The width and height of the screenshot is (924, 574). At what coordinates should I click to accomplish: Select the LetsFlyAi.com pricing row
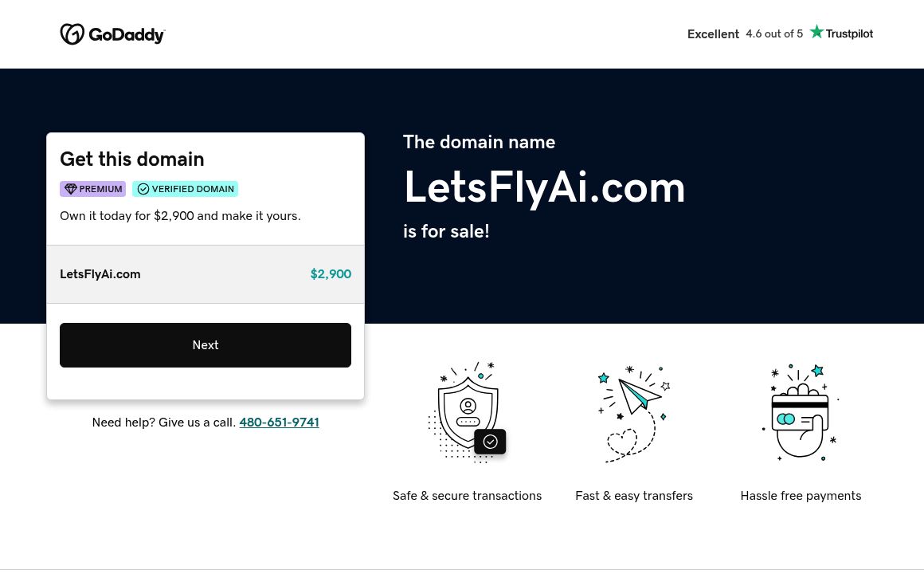(206, 273)
